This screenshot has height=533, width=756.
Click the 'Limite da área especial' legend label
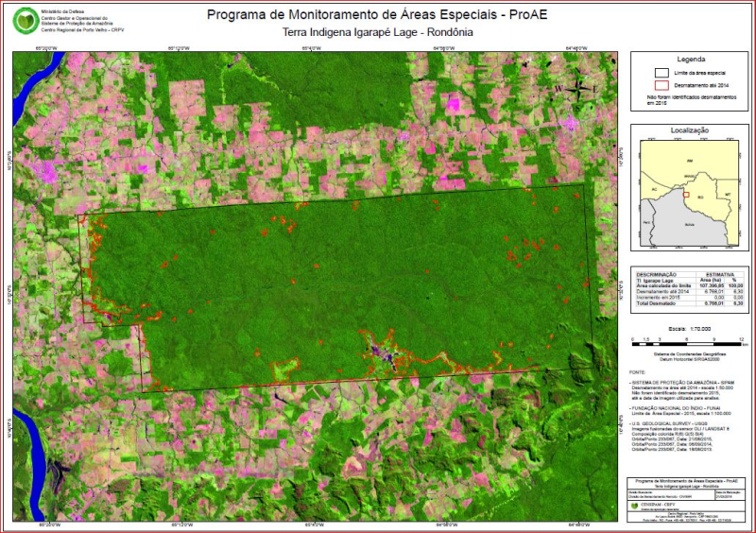point(699,73)
